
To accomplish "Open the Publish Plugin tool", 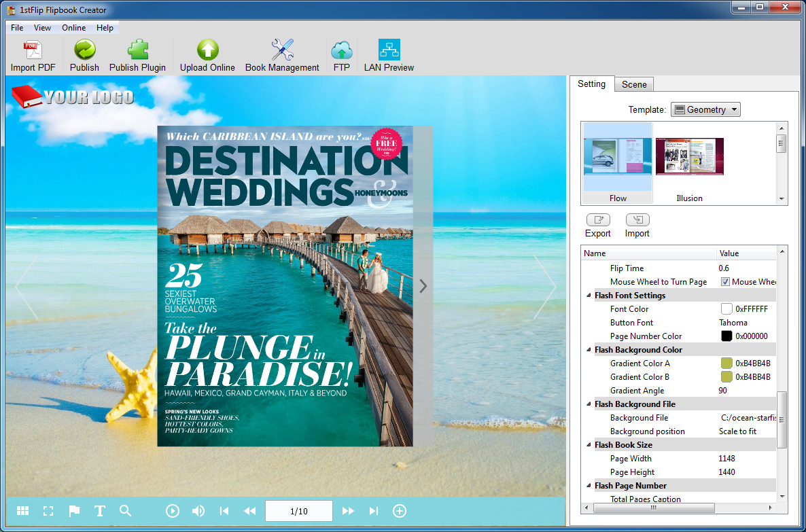I will tap(137, 51).
